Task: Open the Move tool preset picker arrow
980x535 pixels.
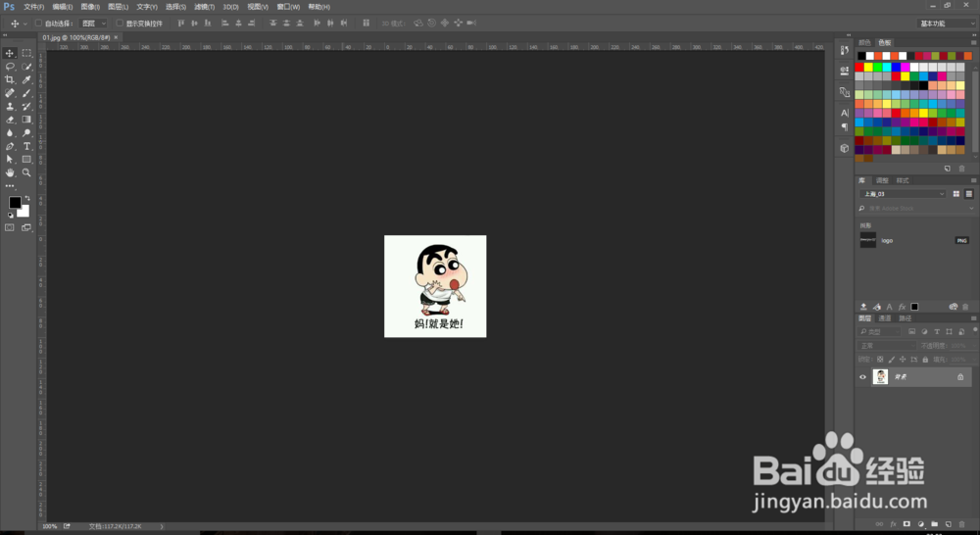Action: coord(25,24)
